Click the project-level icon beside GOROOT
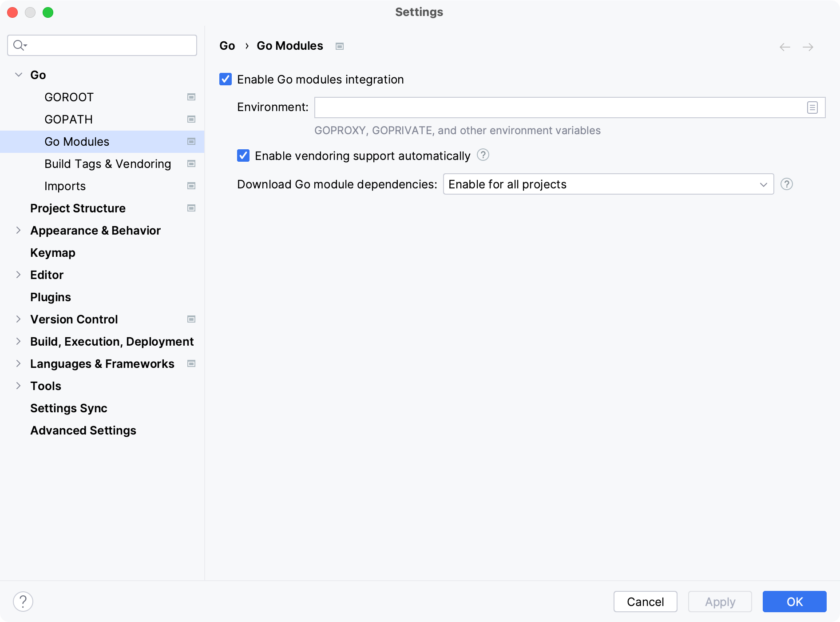The height and width of the screenshot is (622, 840). click(191, 97)
